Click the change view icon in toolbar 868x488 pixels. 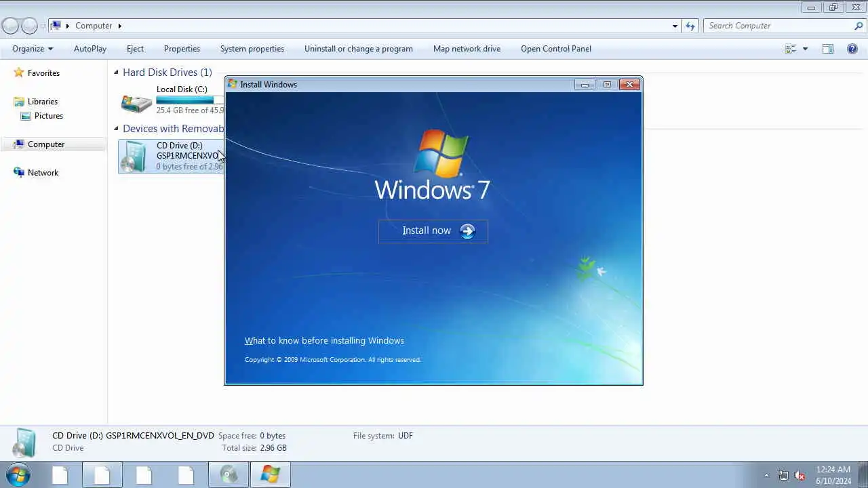click(x=791, y=49)
